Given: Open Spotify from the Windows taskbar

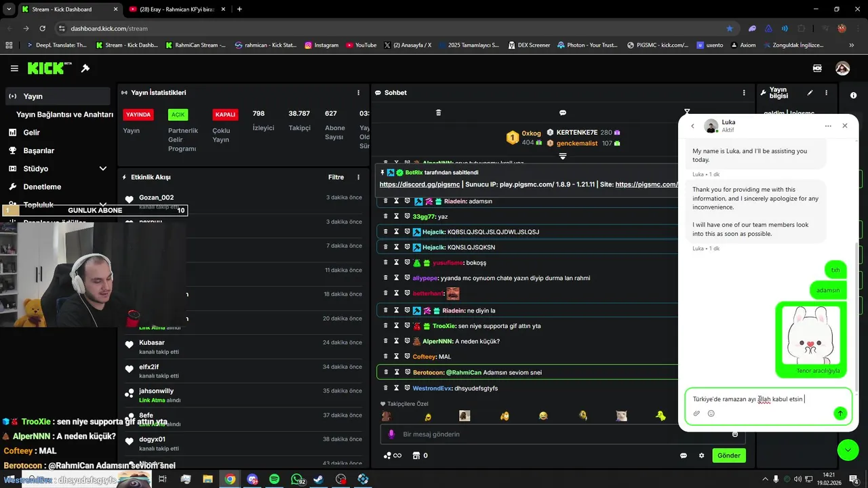Looking at the screenshot, I should [275, 479].
